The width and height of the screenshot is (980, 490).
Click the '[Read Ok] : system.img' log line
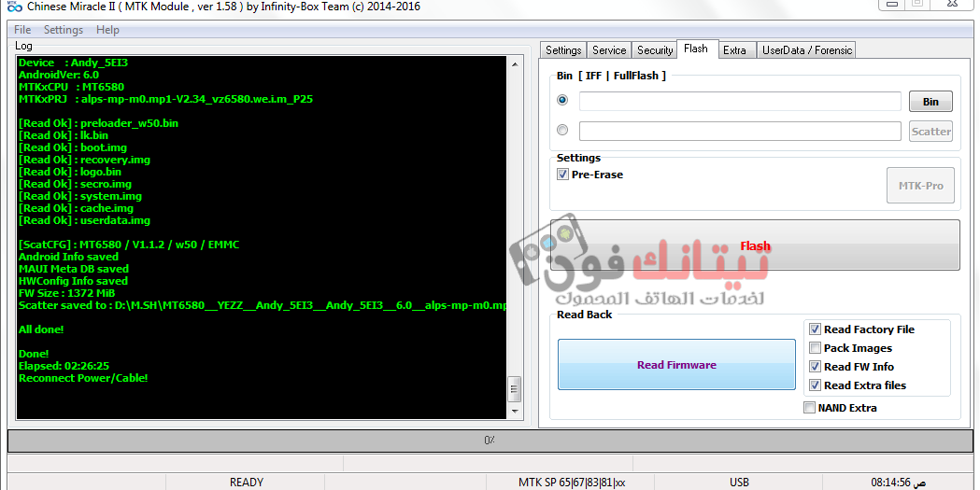tap(80, 196)
